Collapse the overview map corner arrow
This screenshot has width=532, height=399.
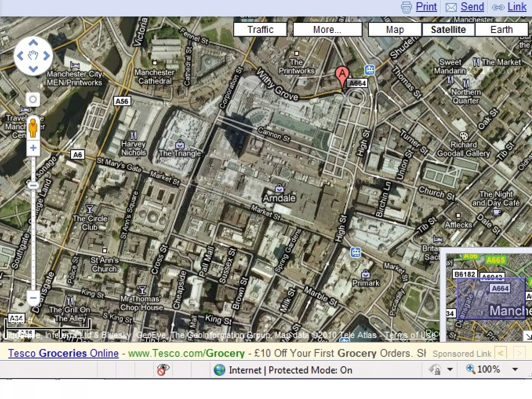coord(528,336)
